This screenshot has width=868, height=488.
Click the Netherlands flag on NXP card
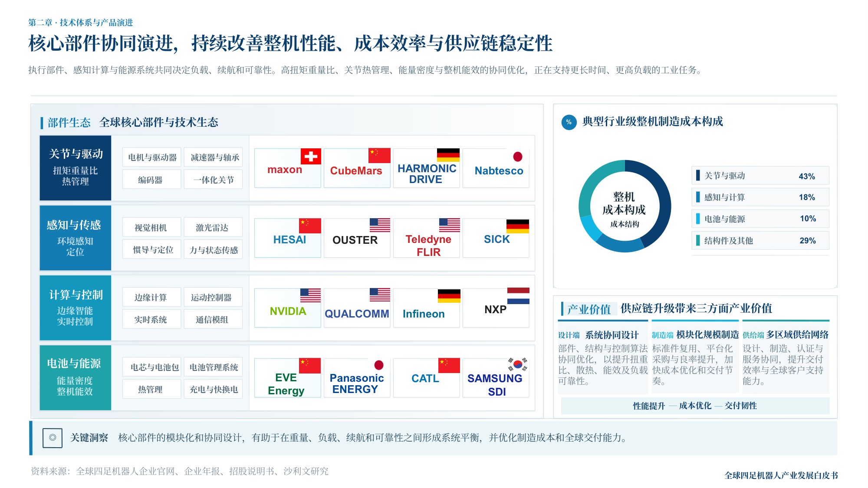tap(518, 295)
